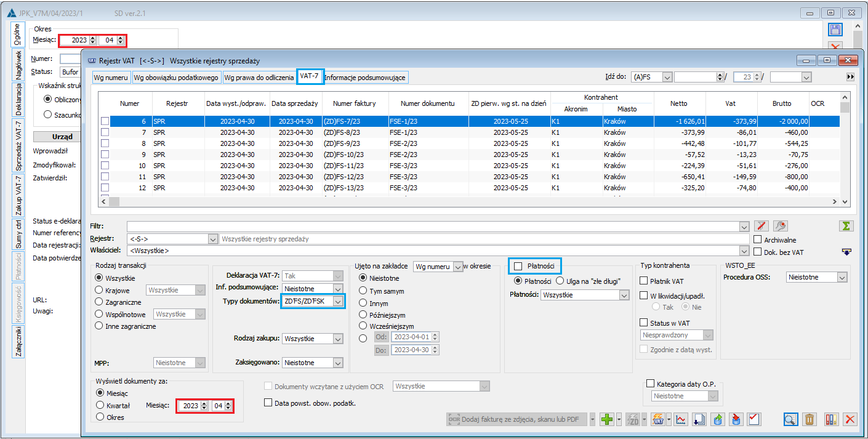The height and width of the screenshot is (439, 868).
Task: Select Ulga na złe długi radio button
Action: click(x=560, y=281)
